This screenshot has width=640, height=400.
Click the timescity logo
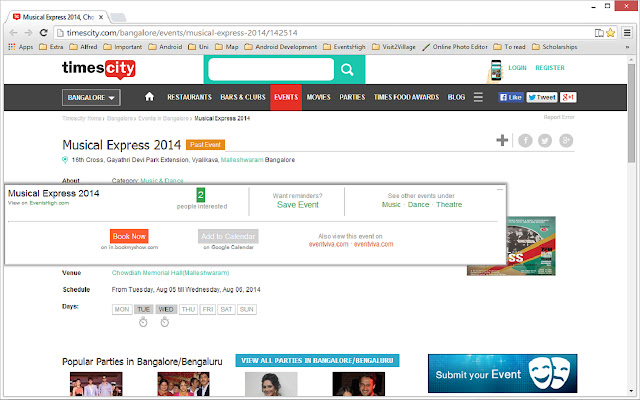pyautogui.click(x=98, y=69)
